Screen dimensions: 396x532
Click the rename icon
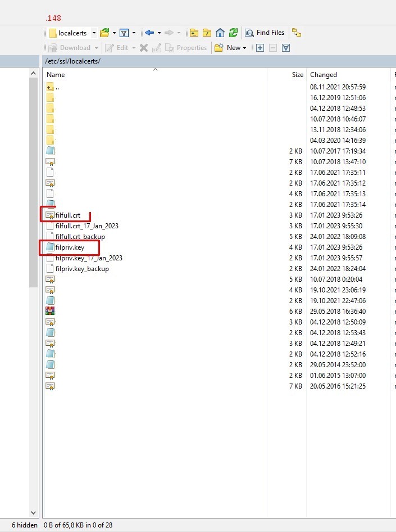click(157, 48)
